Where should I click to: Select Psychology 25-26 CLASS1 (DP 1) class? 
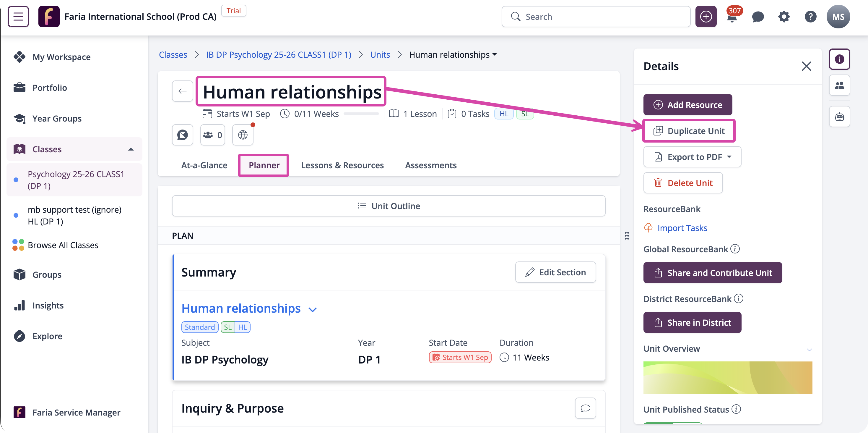click(x=74, y=180)
